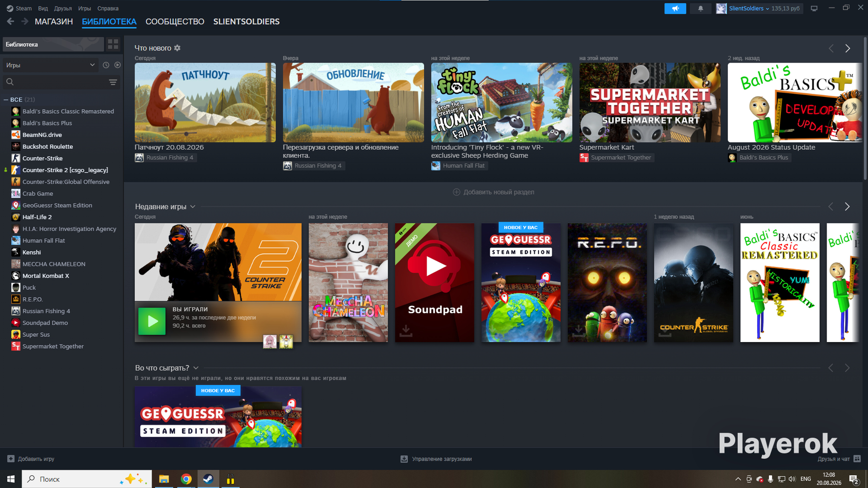The image size is (868, 488).
Task: Open the Патчноут 20.08.2026 news thumbnail
Action: click(x=205, y=102)
